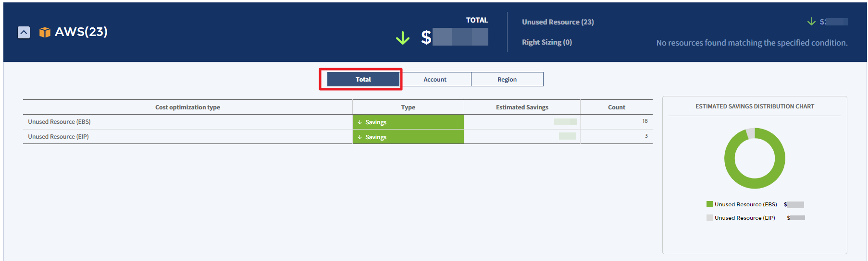The height and width of the screenshot is (261, 868).
Task: Sort by Count column header
Action: point(616,107)
